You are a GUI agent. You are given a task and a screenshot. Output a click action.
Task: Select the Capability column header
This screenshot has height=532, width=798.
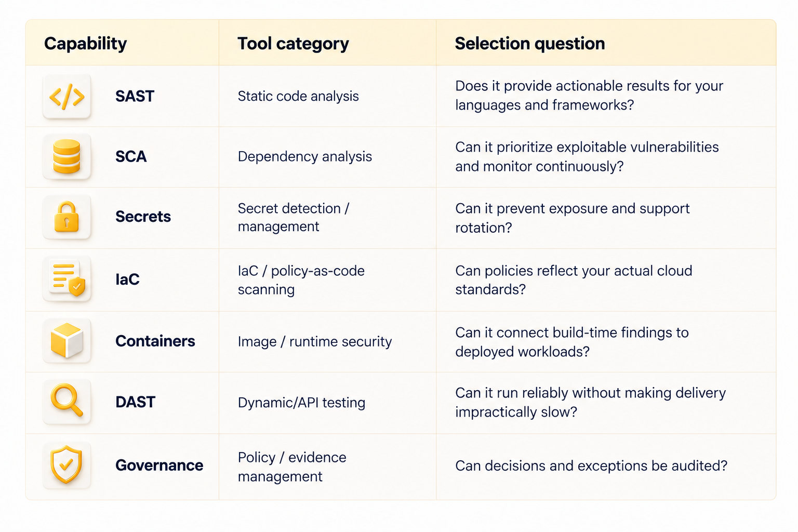point(86,44)
